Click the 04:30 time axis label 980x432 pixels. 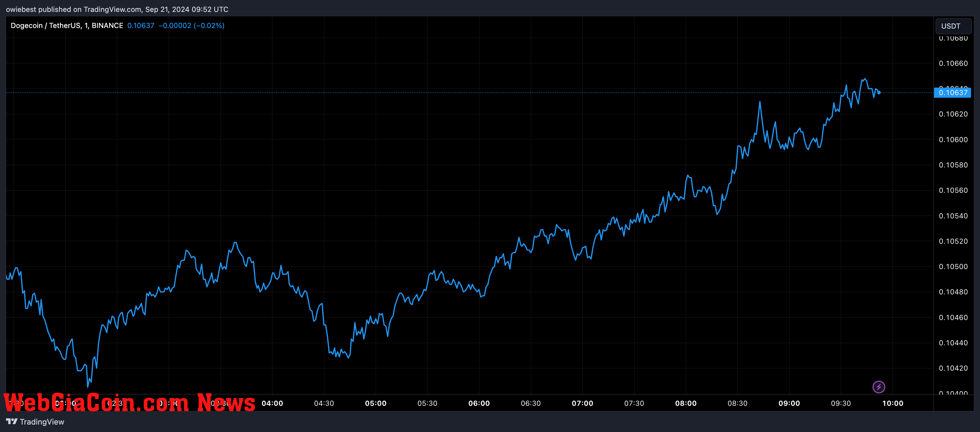coord(324,403)
